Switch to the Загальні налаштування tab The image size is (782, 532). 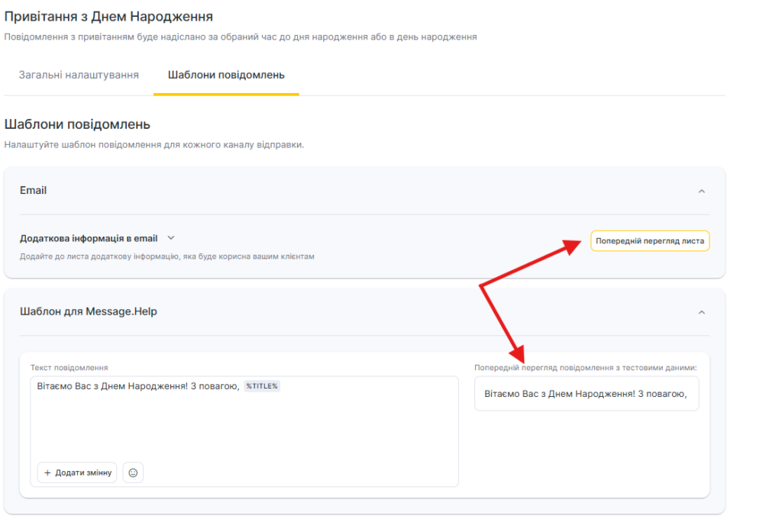(x=79, y=75)
